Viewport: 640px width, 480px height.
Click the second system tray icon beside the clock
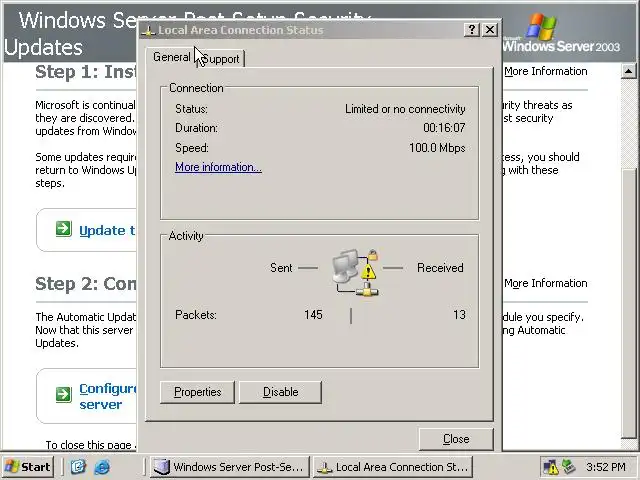[x=568, y=467]
